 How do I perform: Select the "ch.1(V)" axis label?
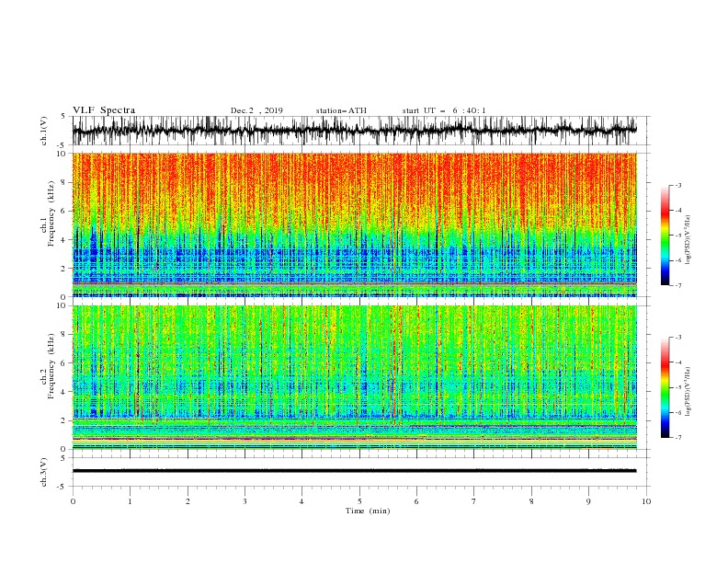point(44,131)
